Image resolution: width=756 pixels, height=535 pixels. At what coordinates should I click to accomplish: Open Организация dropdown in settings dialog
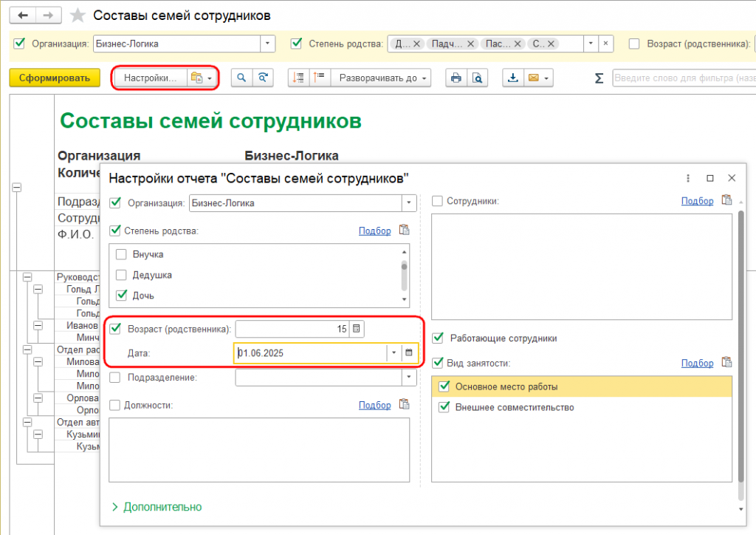tap(409, 202)
